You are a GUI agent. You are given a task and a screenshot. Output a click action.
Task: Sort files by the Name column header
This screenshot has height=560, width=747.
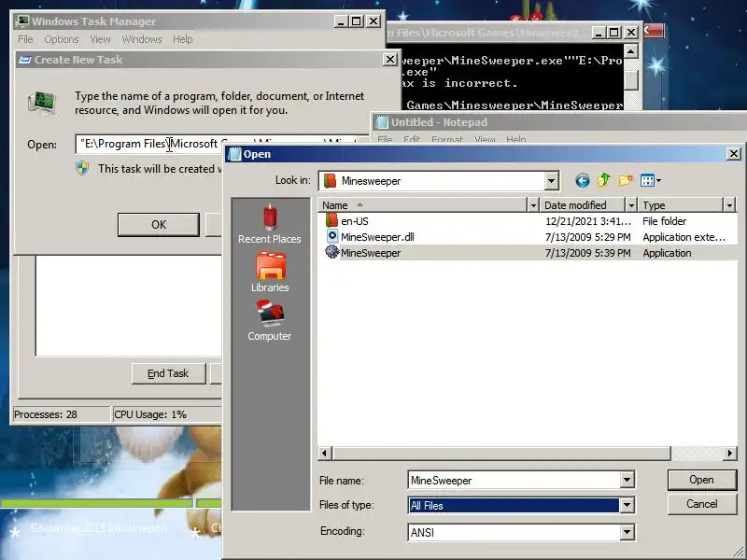click(423, 205)
